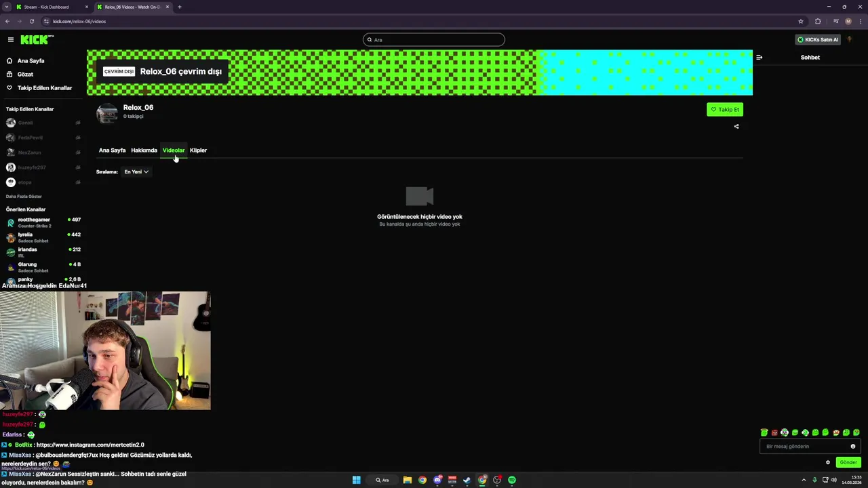Pick the last crying-laugh emote
Viewport: 868px width, 488px height.
(856, 432)
